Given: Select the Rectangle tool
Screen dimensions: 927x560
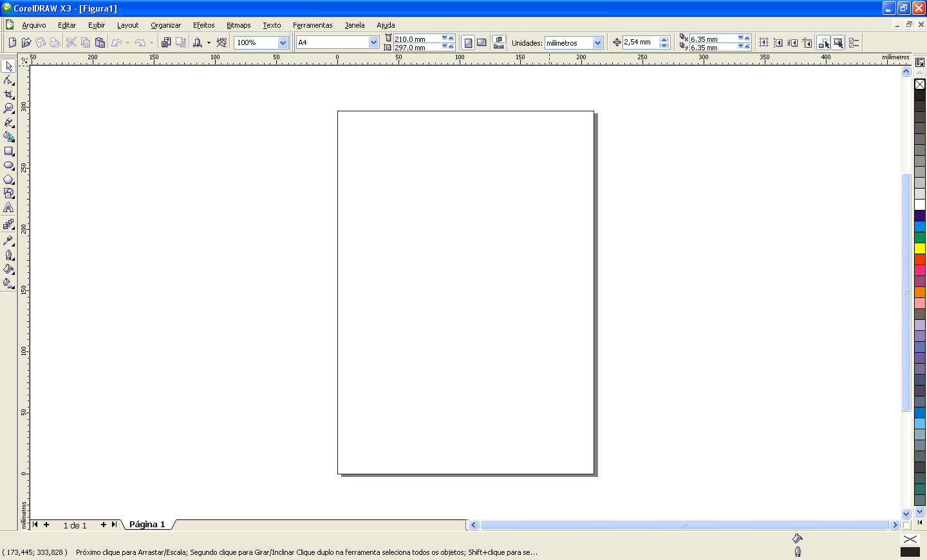Looking at the screenshot, I should [x=8, y=151].
